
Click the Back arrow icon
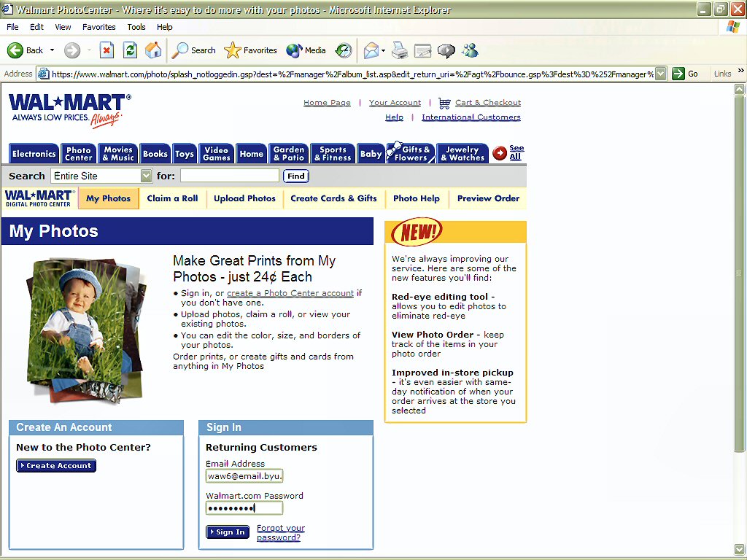(x=15, y=50)
